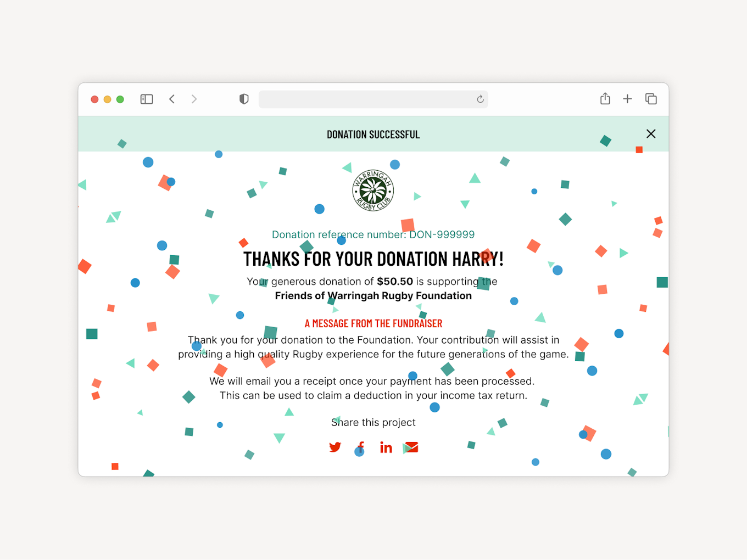Share the project on LinkedIn
747x560 pixels.
386,447
